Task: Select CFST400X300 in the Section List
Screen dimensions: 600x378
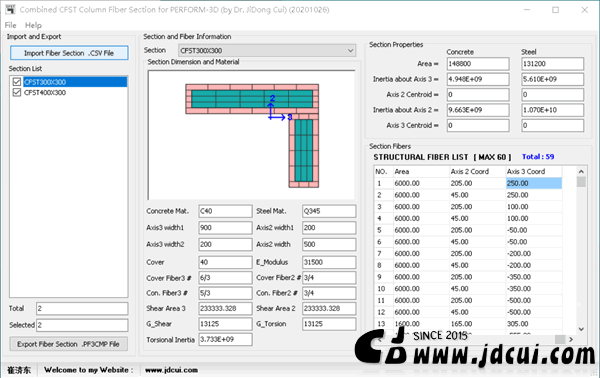Action: [45, 93]
